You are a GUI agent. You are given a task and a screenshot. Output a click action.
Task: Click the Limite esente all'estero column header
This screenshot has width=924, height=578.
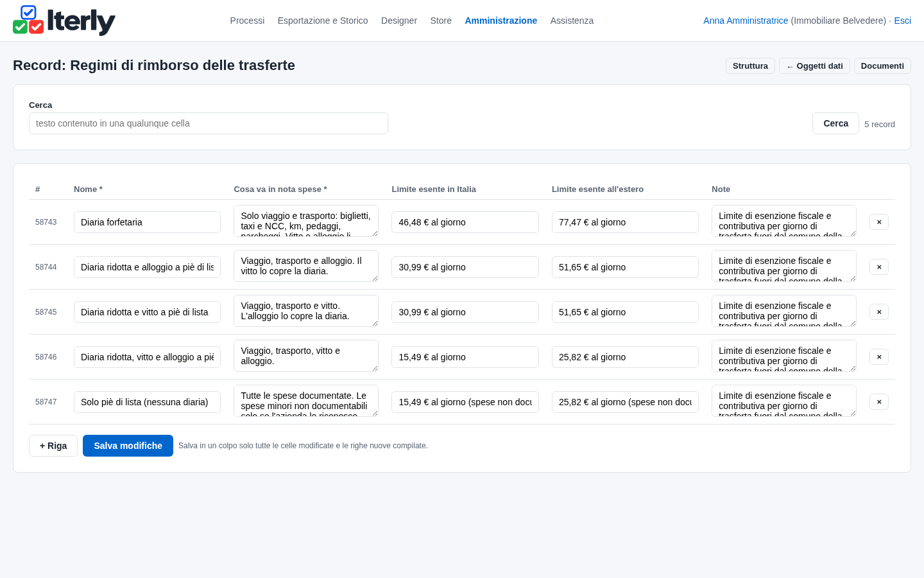click(x=597, y=189)
